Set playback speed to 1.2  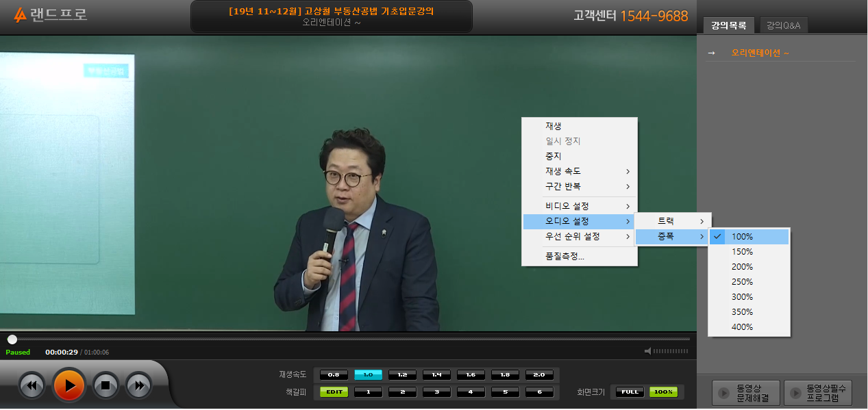(x=402, y=375)
